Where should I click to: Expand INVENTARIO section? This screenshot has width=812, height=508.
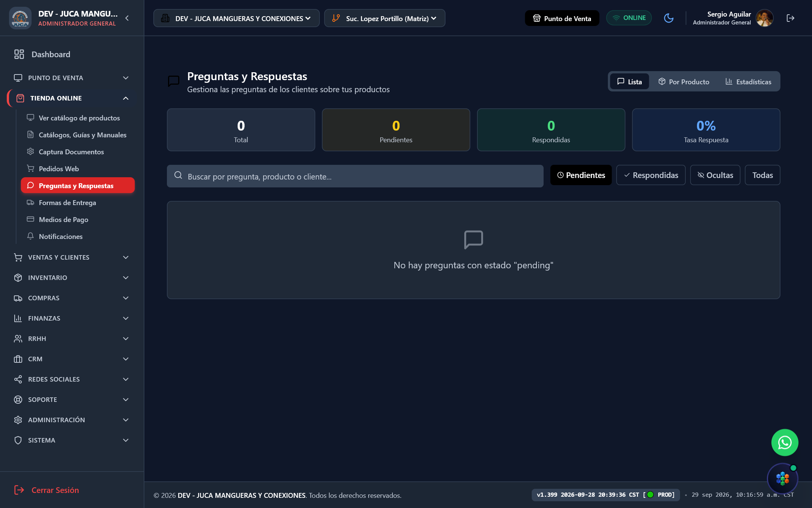72,278
